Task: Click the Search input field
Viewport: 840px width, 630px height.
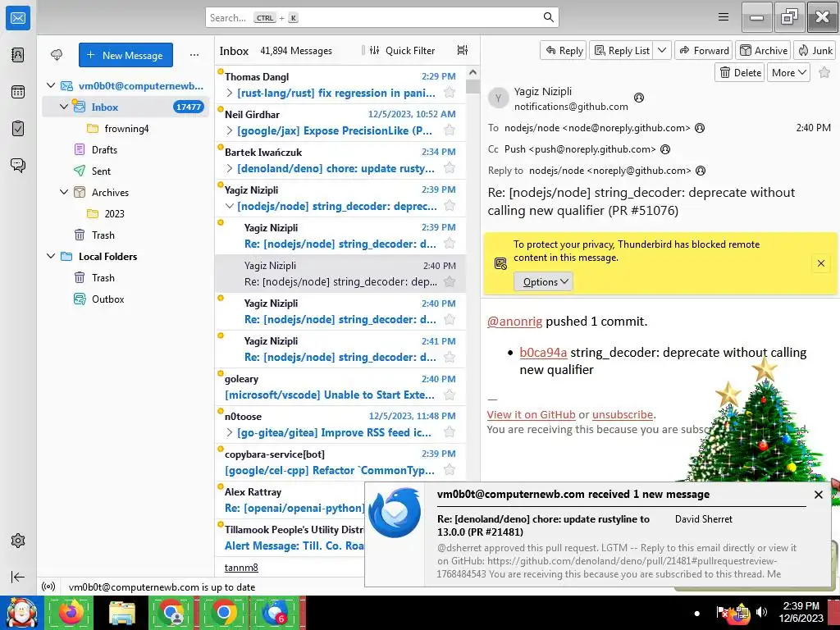Action: coord(381,17)
